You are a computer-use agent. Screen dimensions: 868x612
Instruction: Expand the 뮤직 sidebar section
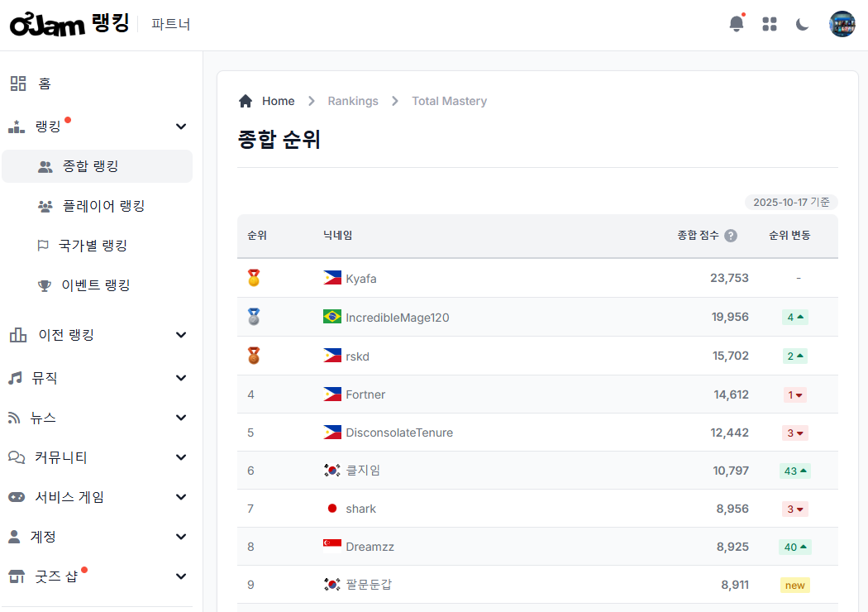(x=181, y=378)
